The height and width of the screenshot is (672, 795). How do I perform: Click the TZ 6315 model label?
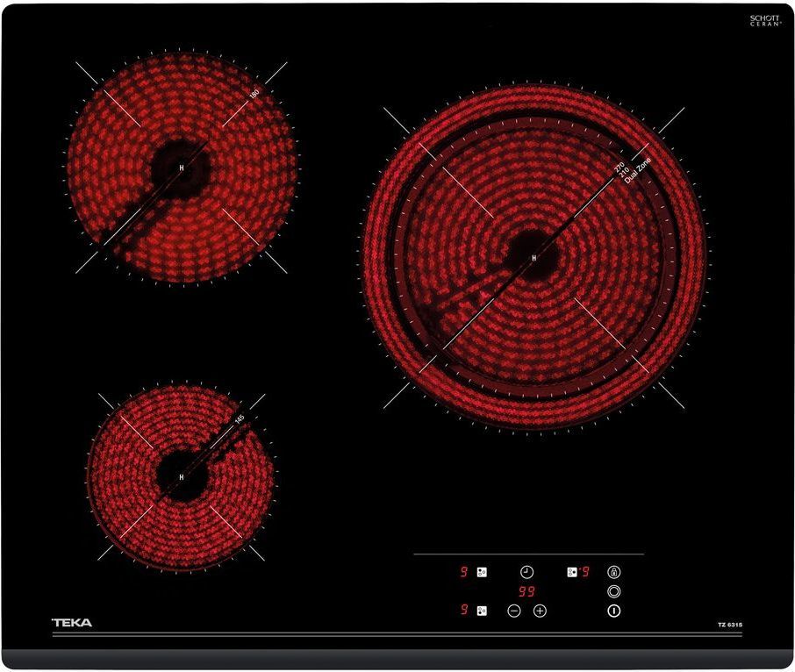click(x=729, y=624)
